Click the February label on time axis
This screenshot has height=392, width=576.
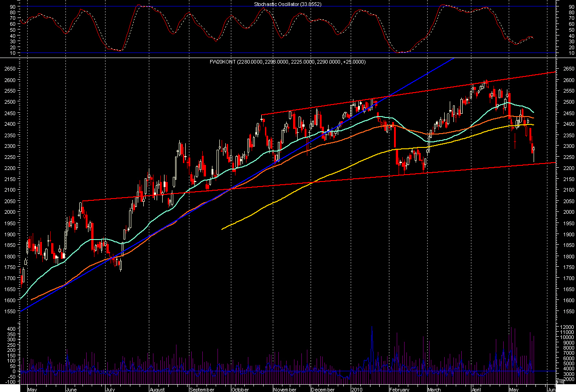[x=400, y=389]
